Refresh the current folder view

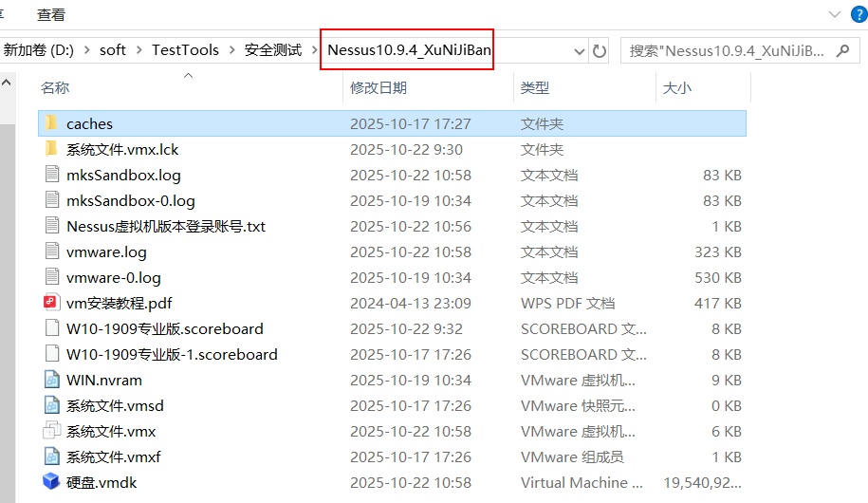pyautogui.click(x=599, y=51)
